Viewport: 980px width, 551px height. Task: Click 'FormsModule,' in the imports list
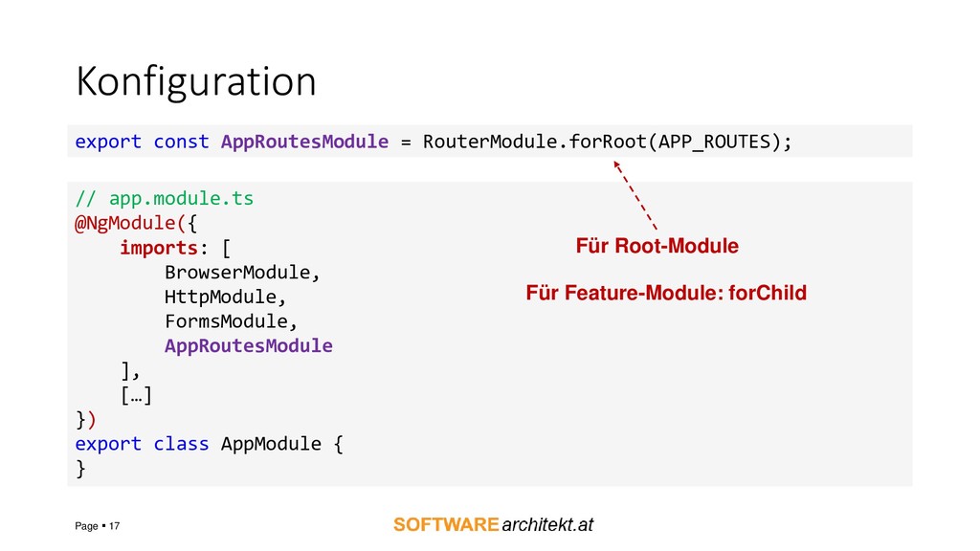[231, 321]
